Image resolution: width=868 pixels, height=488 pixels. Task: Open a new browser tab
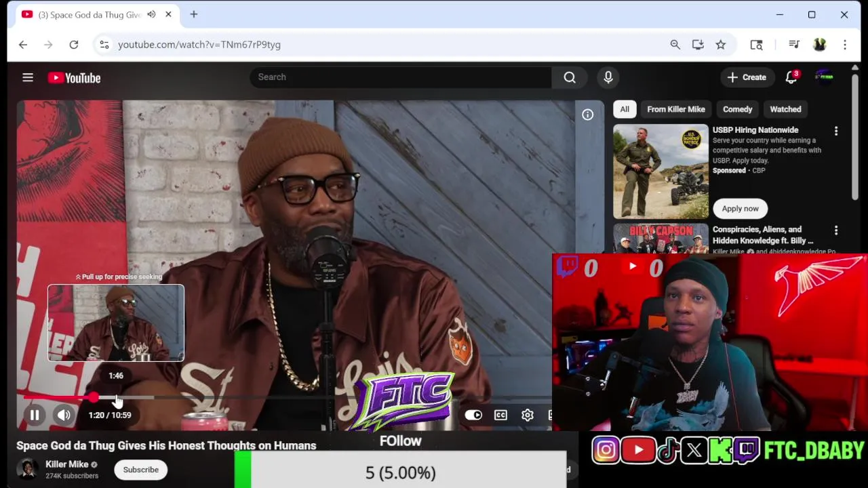point(194,14)
